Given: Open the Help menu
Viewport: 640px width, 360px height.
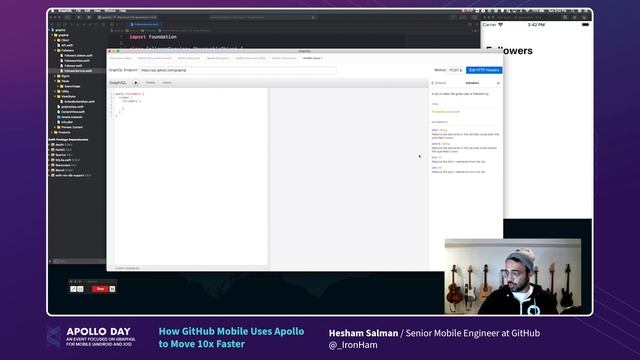Looking at the screenshot, I should tap(122, 11).
